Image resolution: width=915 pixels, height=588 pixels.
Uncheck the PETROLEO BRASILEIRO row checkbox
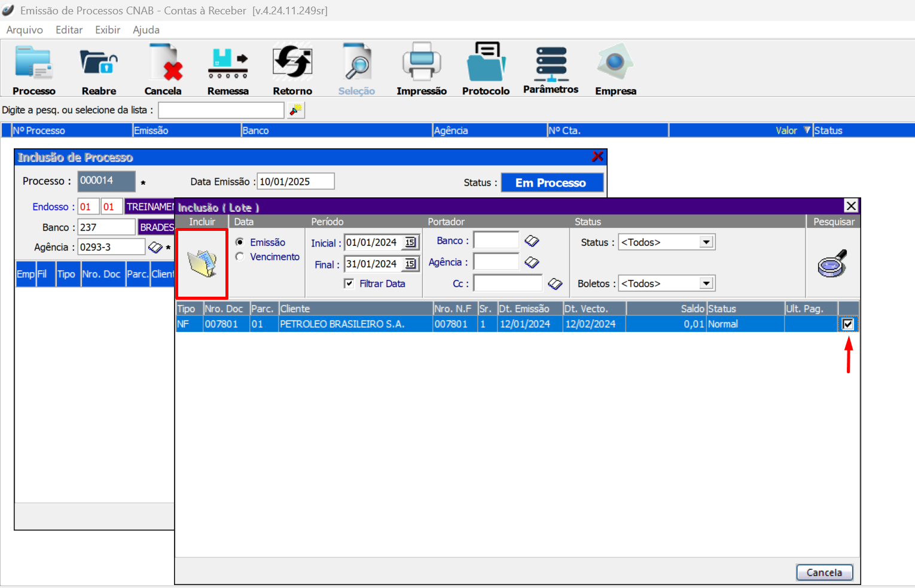847,324
